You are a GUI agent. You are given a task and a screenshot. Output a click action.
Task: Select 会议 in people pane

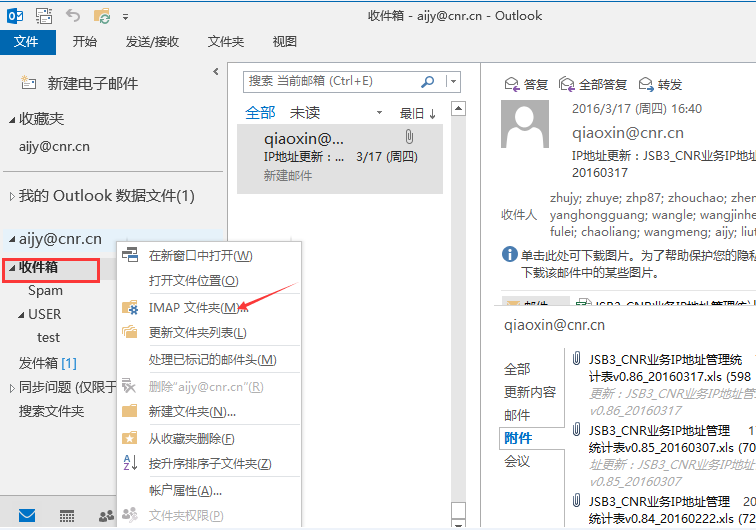[517, 462]
